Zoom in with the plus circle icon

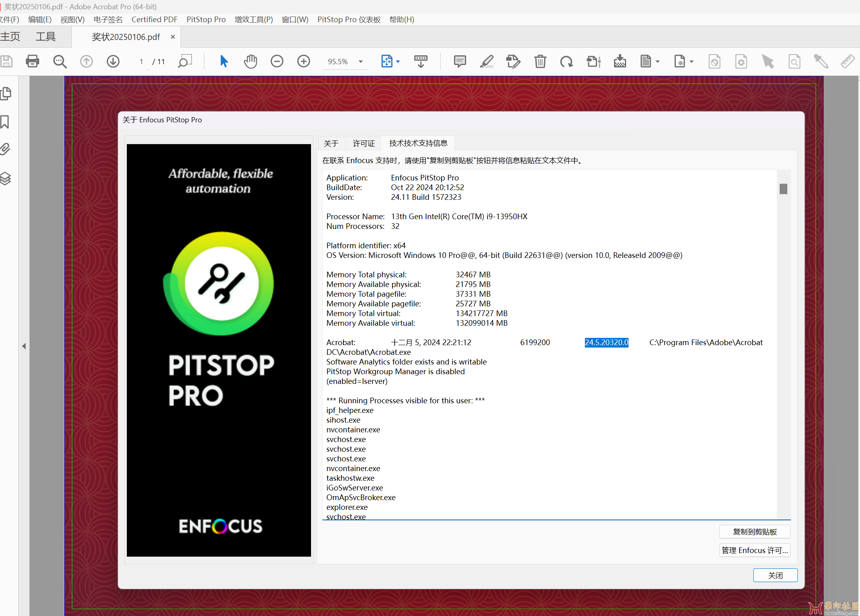point(304,61)
